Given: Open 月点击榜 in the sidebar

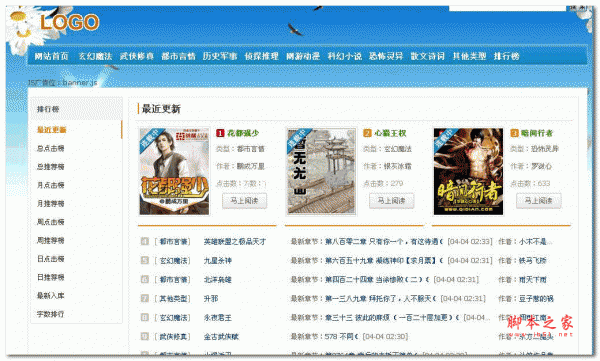Looking at the screenshot, I should point(51,185).
